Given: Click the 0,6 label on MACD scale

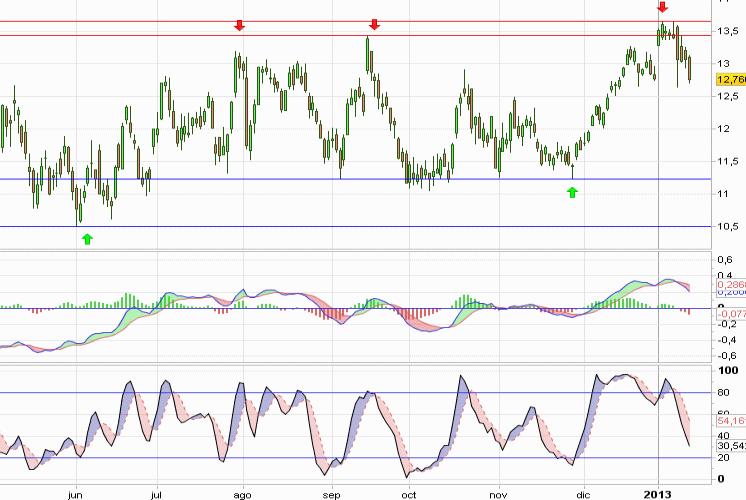Looking at the screenshot, I should pos(728,259).
